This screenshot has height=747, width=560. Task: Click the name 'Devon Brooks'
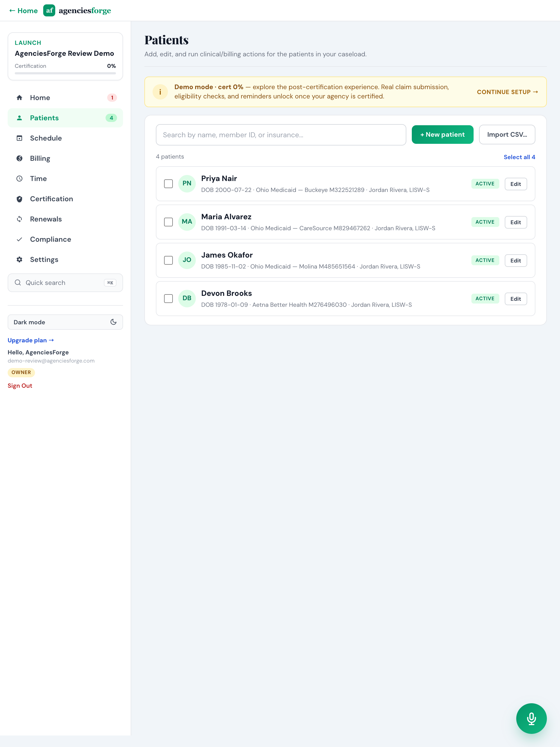click(x=227, y=293)
